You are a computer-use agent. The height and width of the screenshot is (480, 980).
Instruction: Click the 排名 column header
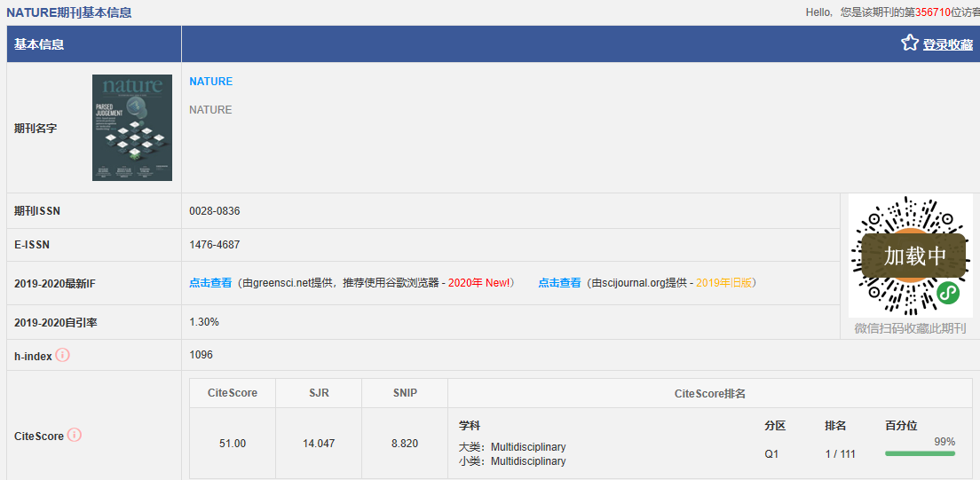click(x=835, y=426)
